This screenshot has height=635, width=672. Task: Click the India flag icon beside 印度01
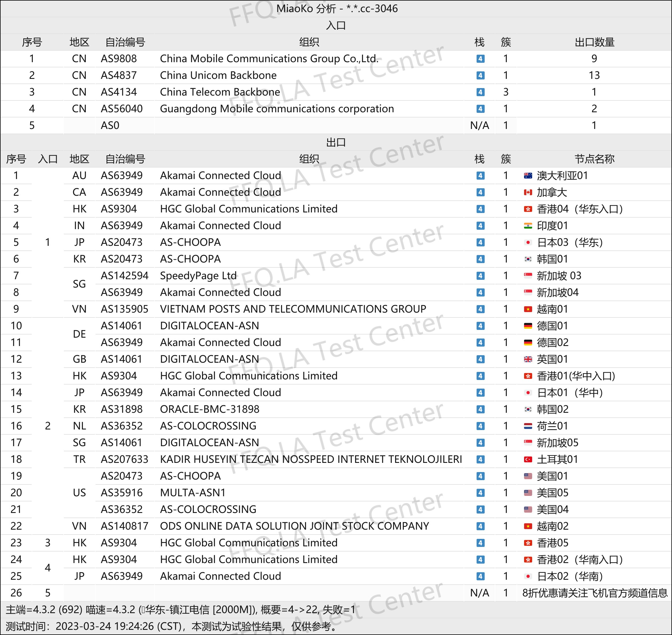pos(528,226)
